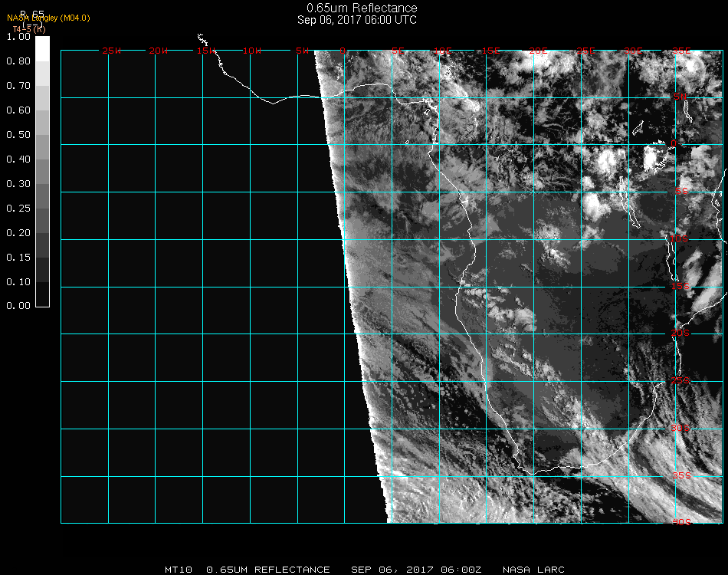Screen dimensions: 728x575
Task: Click the 10W longitude label
Action: [252, 51]
